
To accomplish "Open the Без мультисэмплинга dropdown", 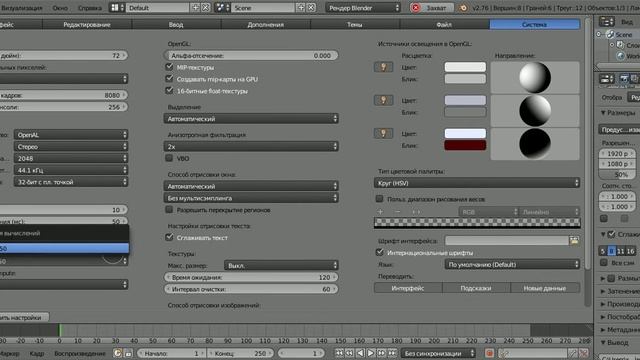I will [x=251, y=198].
